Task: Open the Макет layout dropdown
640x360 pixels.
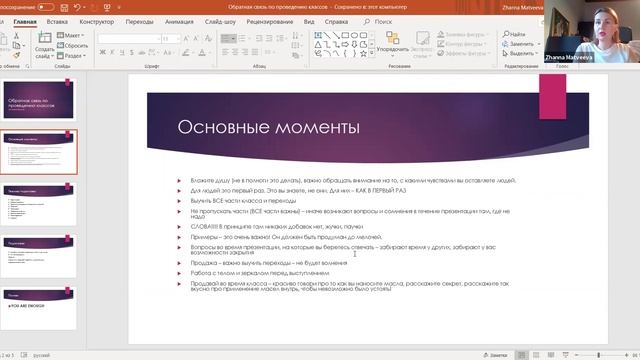Action: (x=70, y=36)
